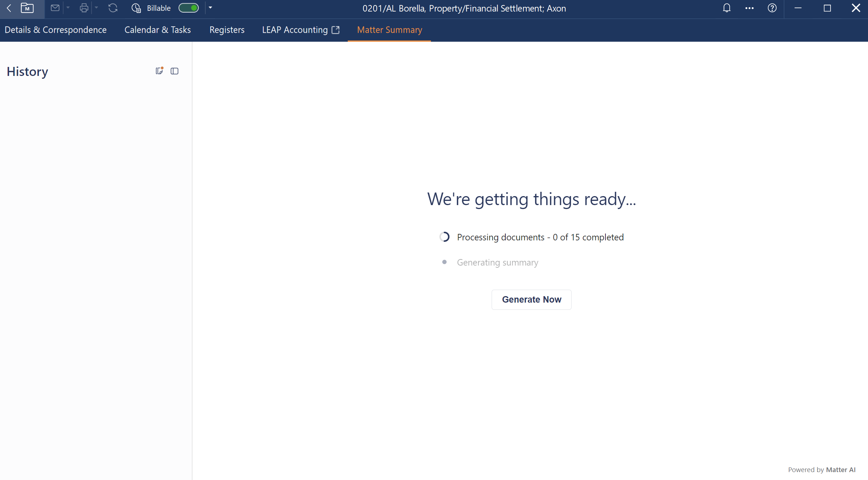The image size is (868, 480).
Task: Click the time entry clock icon
Action: click(136, 8)
